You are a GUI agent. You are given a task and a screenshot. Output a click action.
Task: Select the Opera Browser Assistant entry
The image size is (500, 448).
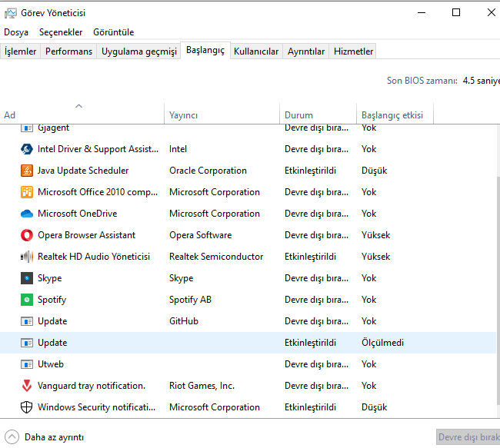(x=86, y=235)
